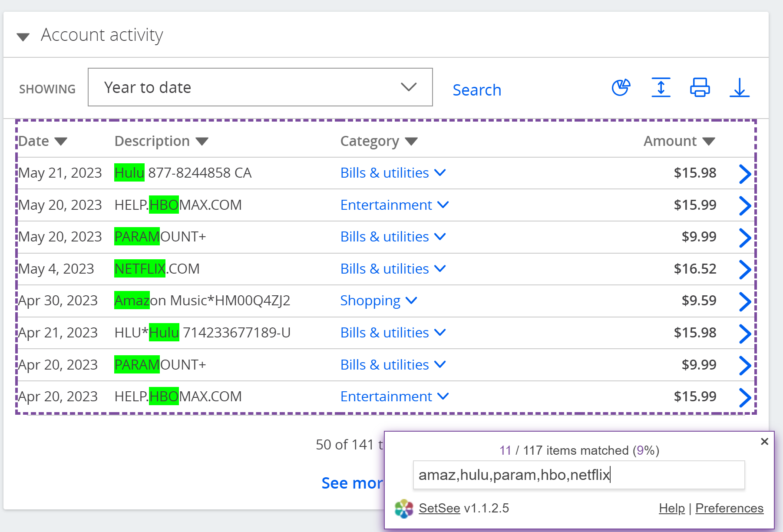Open the SetSee Help link
Viewport: 783px width, 532px height.
coord(671,508)
